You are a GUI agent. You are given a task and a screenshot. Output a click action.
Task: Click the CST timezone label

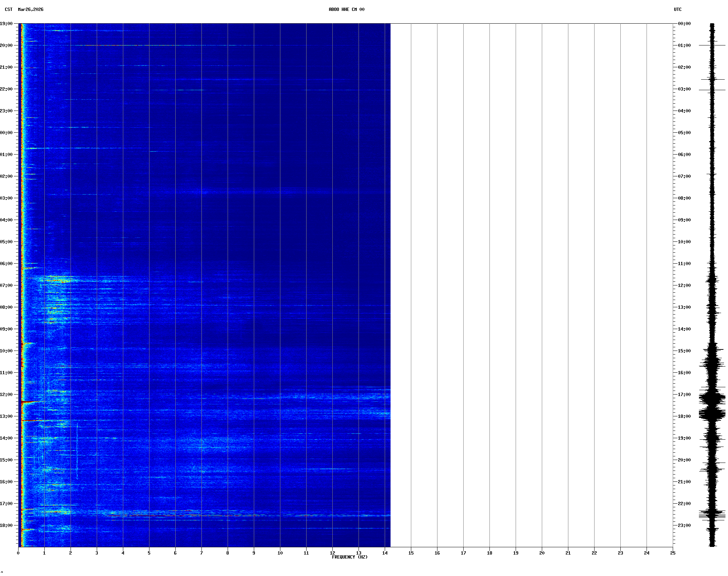pyautogui.click(x=9, y=9)
